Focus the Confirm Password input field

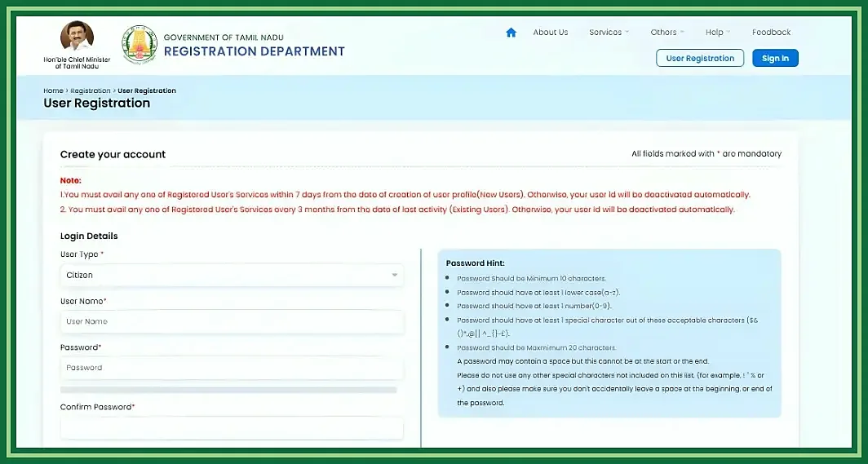point(232,428)
